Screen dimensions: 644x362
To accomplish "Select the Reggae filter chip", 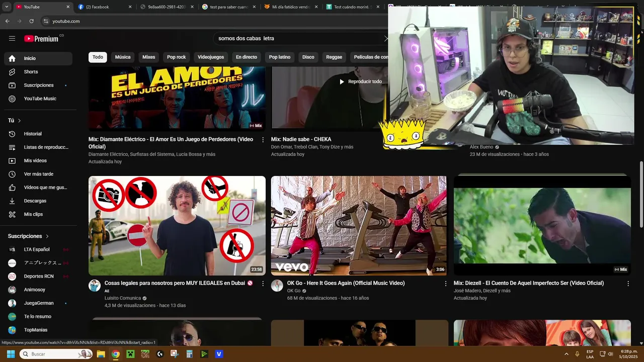I will tap(334, 57).
